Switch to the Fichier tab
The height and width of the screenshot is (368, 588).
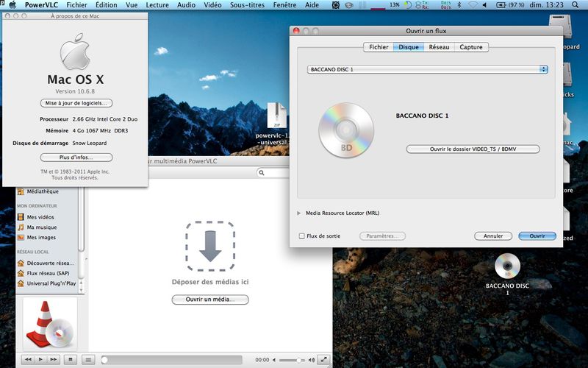(379, 47)
